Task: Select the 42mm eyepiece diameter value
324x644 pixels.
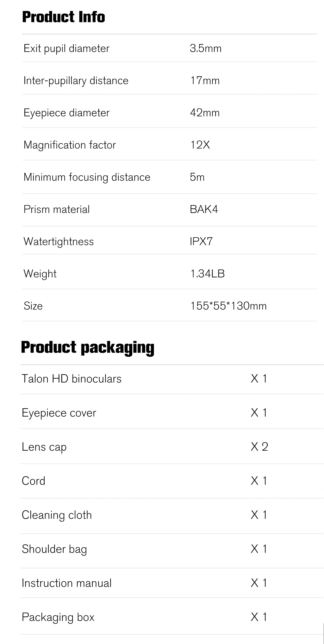Action: pyautogui.click(x=205, y=113)
